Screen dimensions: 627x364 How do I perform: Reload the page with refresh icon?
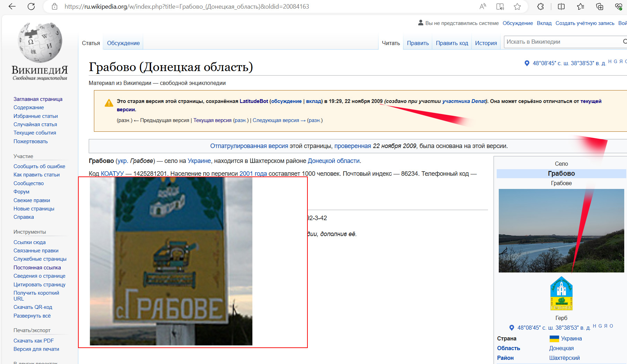[x=31, y=6]
